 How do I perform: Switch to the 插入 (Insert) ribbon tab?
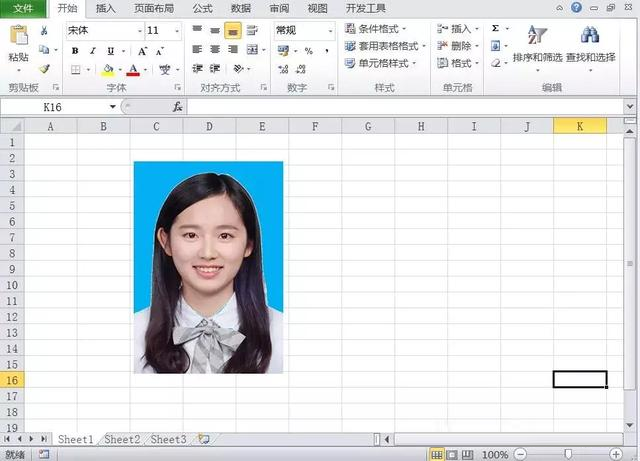105,8
